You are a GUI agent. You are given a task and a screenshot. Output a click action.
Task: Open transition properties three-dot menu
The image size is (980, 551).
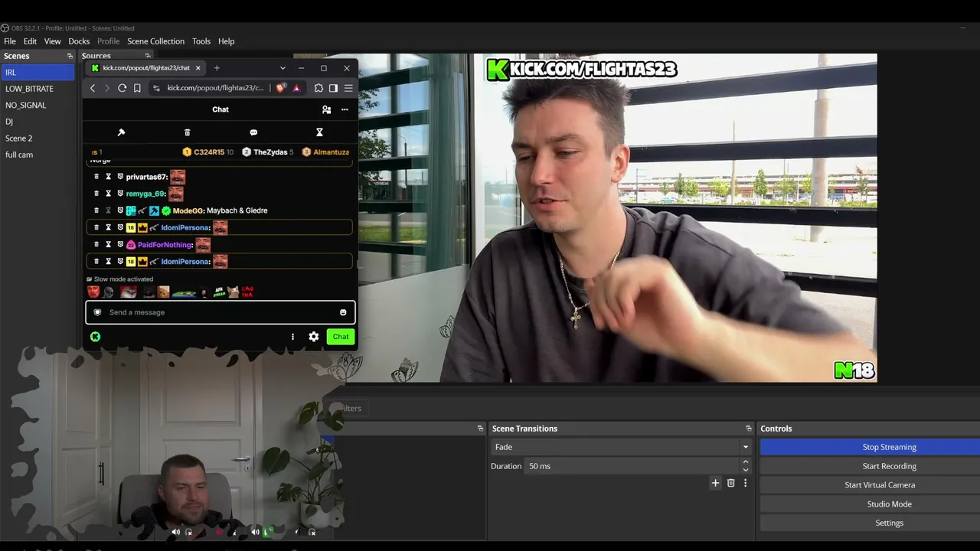click(745, 483)
